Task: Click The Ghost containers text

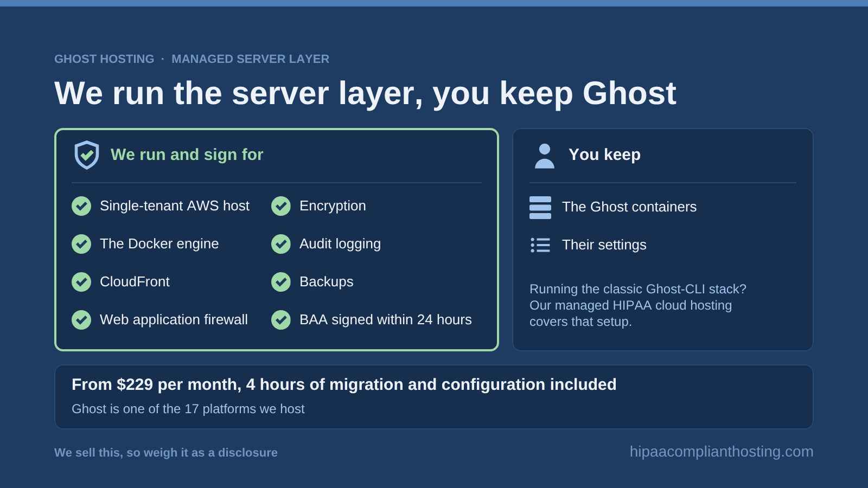Action: (x=629, y=207)
